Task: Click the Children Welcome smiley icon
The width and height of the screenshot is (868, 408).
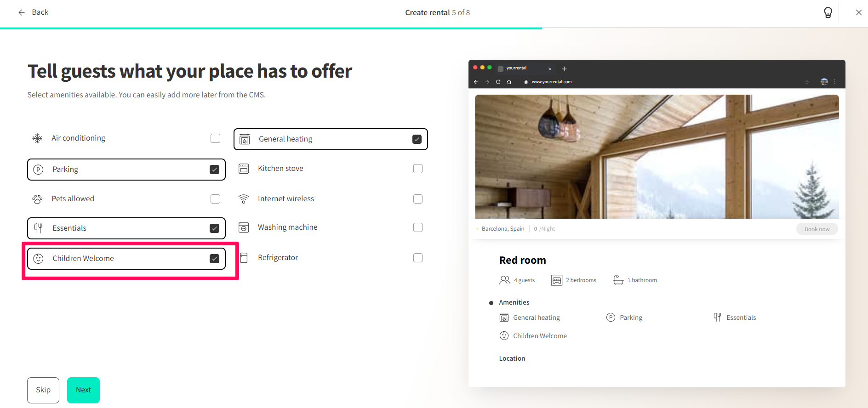Action: click(39, 259)
